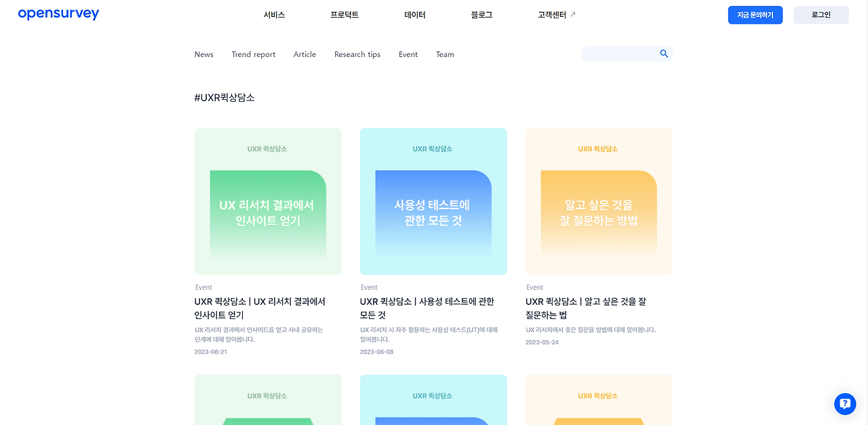Viewport: 868px width, 425px height.
Task: Open the 데이터 menu
Action: (x=415, y=15)
